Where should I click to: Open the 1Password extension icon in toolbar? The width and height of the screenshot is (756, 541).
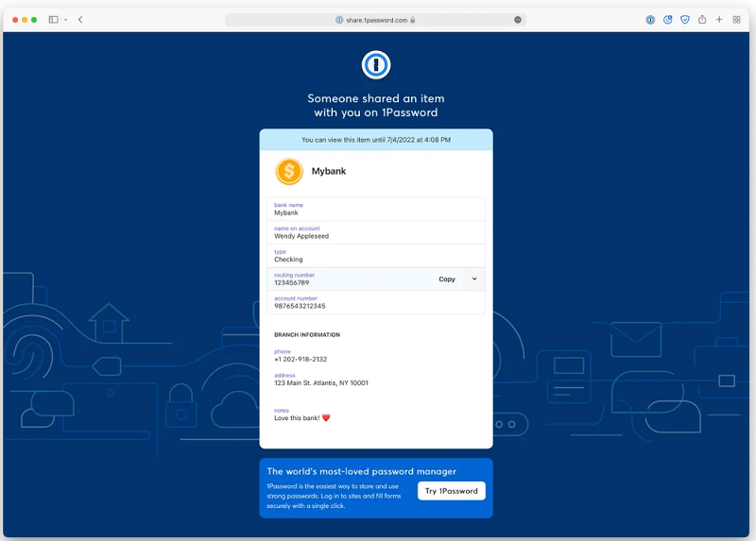tap(650, 20)
